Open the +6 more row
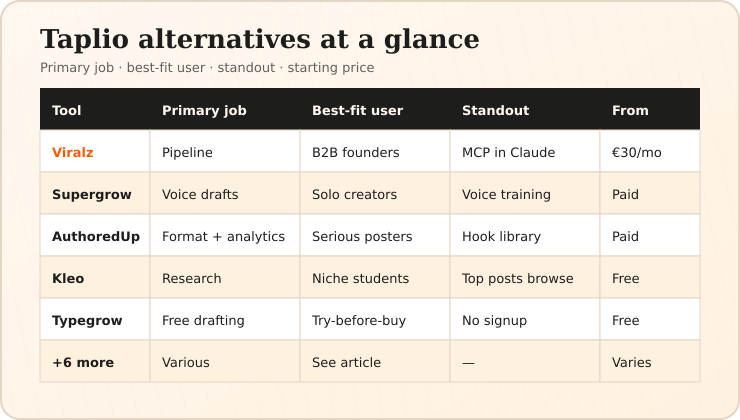The height and width of the screenshot is (420, 740). [370, 362]
